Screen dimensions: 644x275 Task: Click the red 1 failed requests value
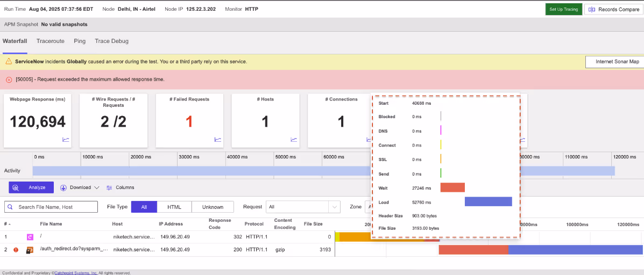click(189, 122)
